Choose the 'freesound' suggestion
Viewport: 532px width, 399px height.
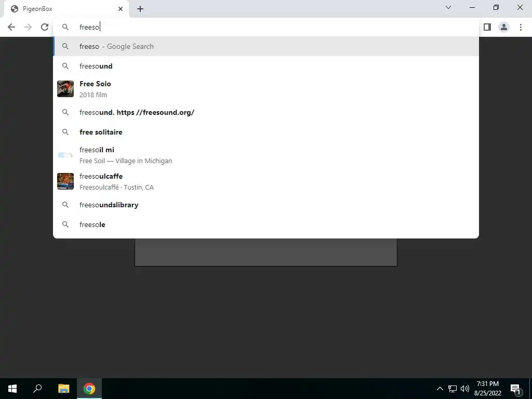[266, 66]
